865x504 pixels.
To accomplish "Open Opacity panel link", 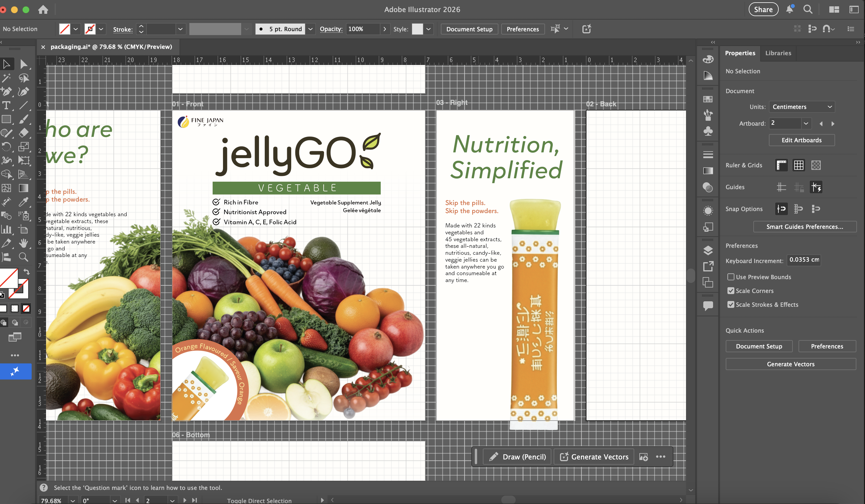I will tap(331, 29).
